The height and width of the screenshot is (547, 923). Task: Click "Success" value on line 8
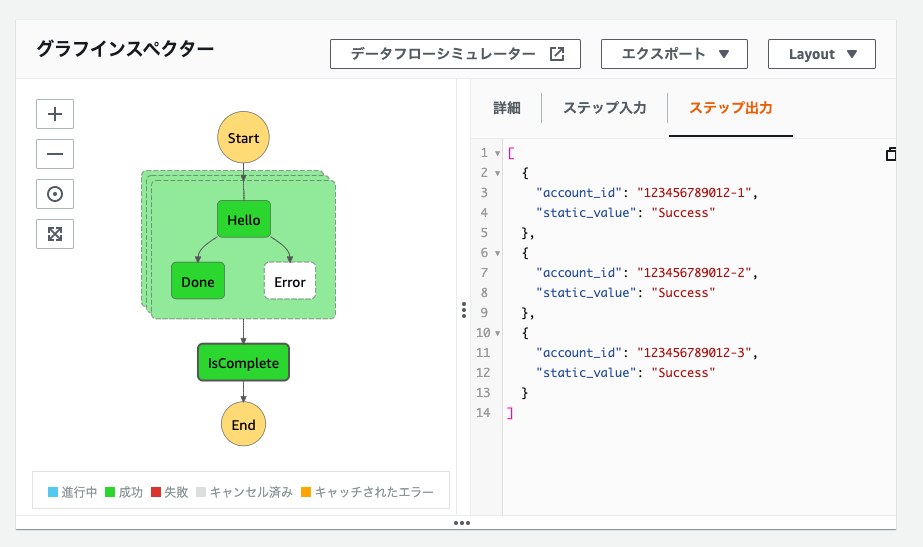coord(683,293)
